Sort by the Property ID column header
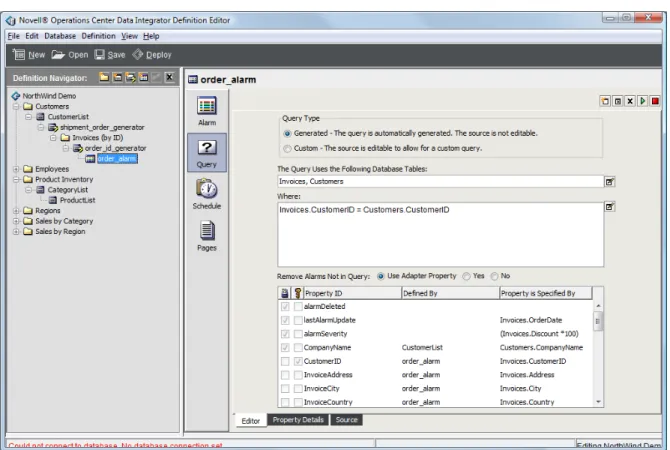 pyautogui.click(x=353, y=293)
